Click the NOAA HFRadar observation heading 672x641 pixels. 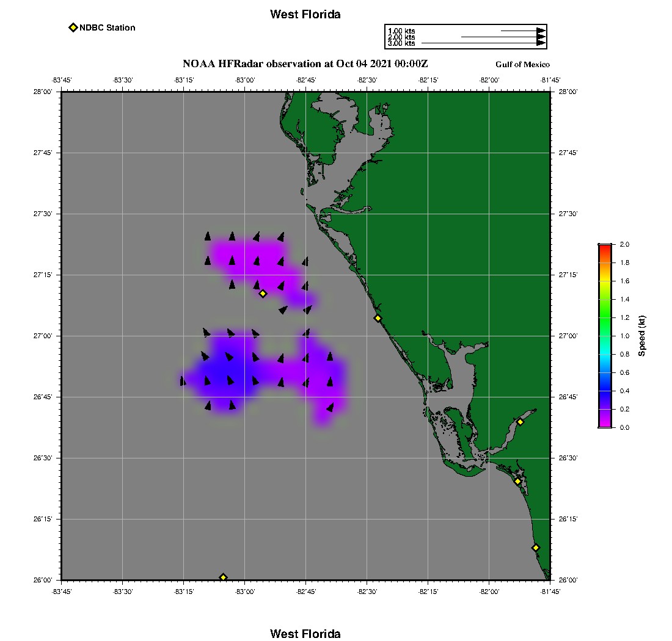tap(305, 64)
